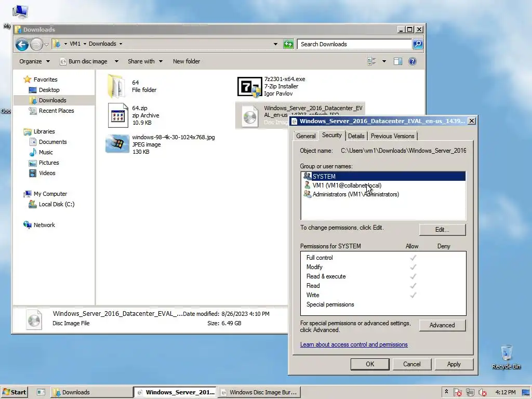The width and height of the screenshot is (532, 399).
Task: Click the green Refresh button in address bar
Action: coord(288,44)
